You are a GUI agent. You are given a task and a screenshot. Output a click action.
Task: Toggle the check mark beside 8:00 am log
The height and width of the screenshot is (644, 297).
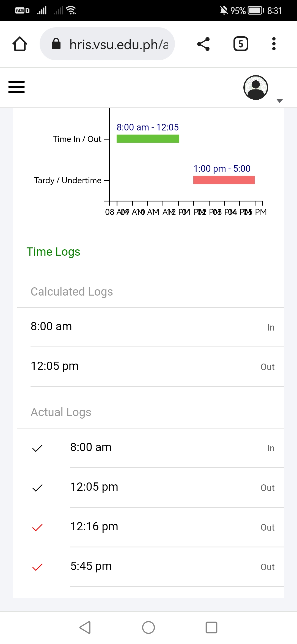[x=37, y=448]
